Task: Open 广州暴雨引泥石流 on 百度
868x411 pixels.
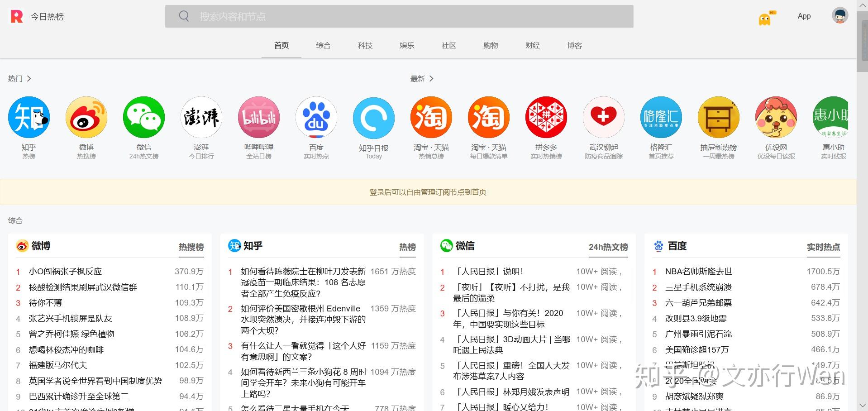Action: (x=699, y=334)
